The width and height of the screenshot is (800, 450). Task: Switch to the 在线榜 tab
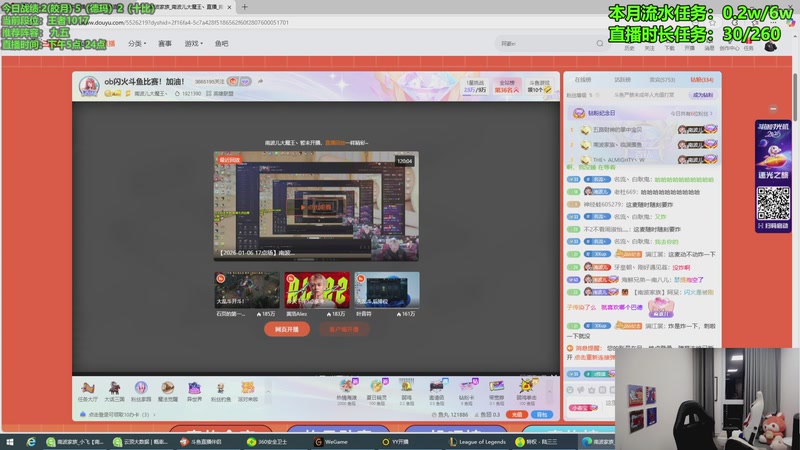point(582,80)
